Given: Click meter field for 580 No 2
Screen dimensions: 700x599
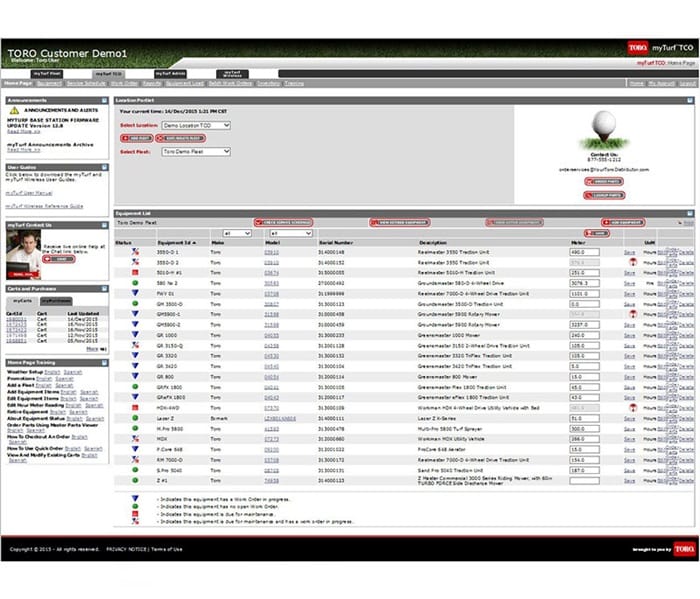Looking at the screenshot, I should coord(584,283).
